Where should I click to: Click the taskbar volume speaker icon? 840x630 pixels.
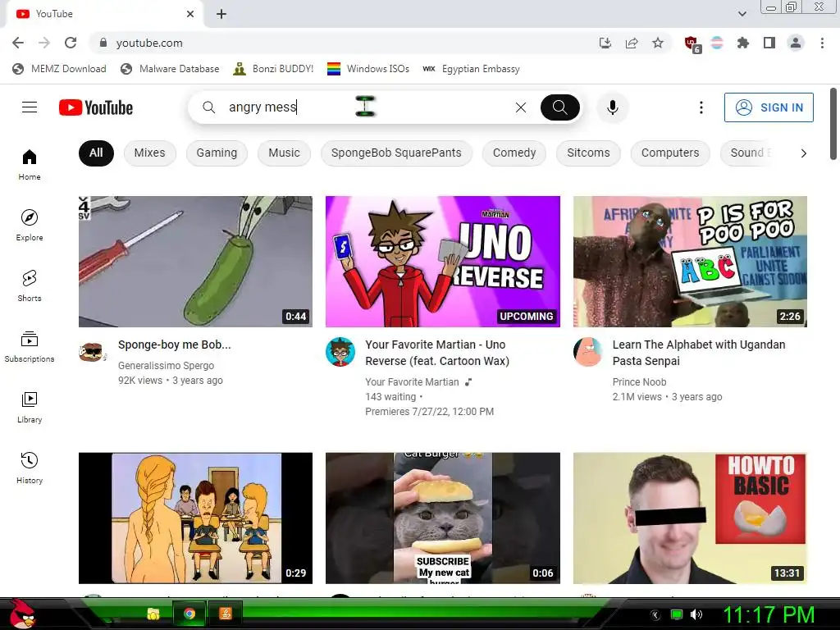point(696,614)
